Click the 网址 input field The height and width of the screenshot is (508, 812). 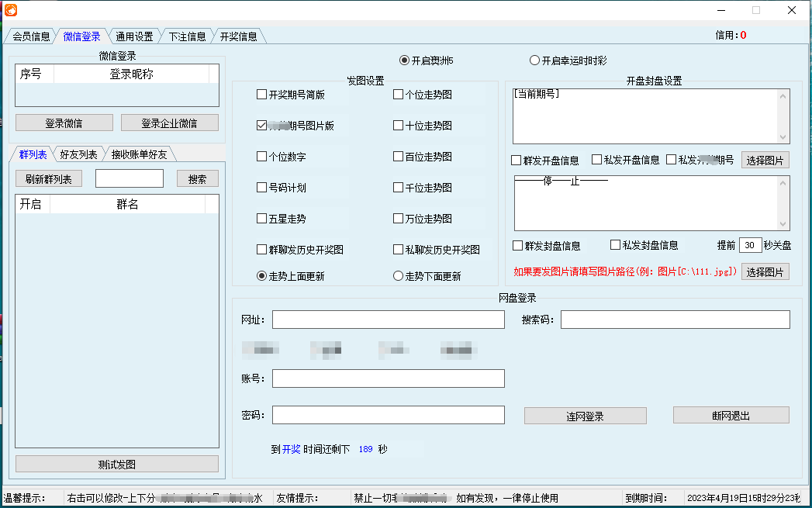tap(388, 320)
